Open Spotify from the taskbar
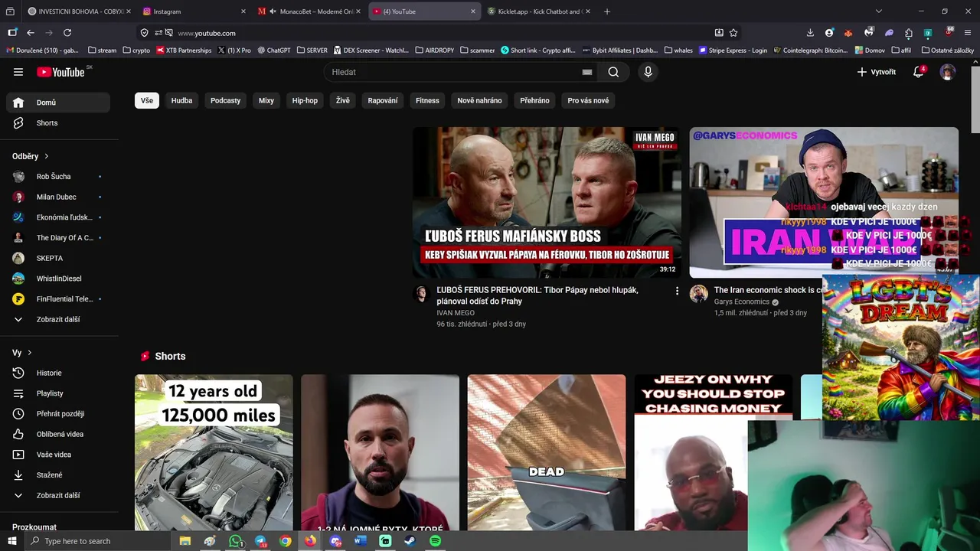Viewport: 980px width, 551px height. 435,541
